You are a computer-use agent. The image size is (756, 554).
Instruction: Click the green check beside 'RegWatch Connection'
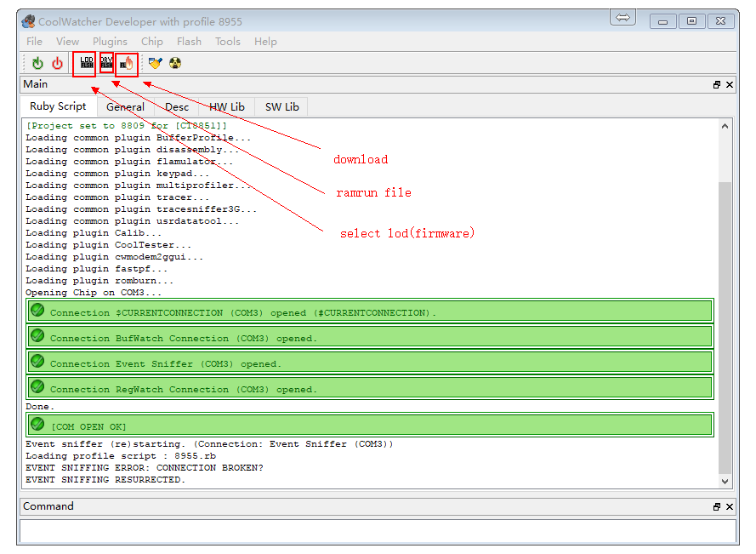coord(37,386)
